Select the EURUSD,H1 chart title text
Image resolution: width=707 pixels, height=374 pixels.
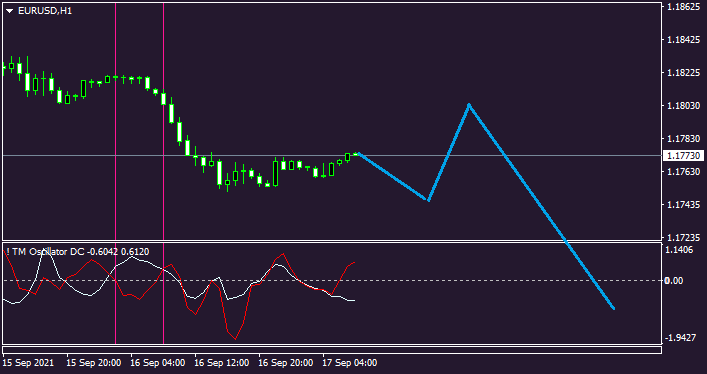(45, 11)
